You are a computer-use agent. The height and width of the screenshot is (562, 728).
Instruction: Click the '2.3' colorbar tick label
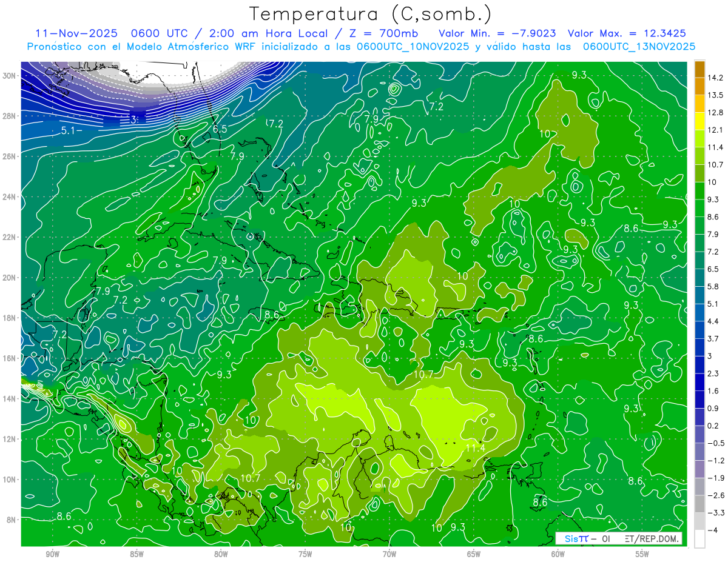click(x=714, y=373)
